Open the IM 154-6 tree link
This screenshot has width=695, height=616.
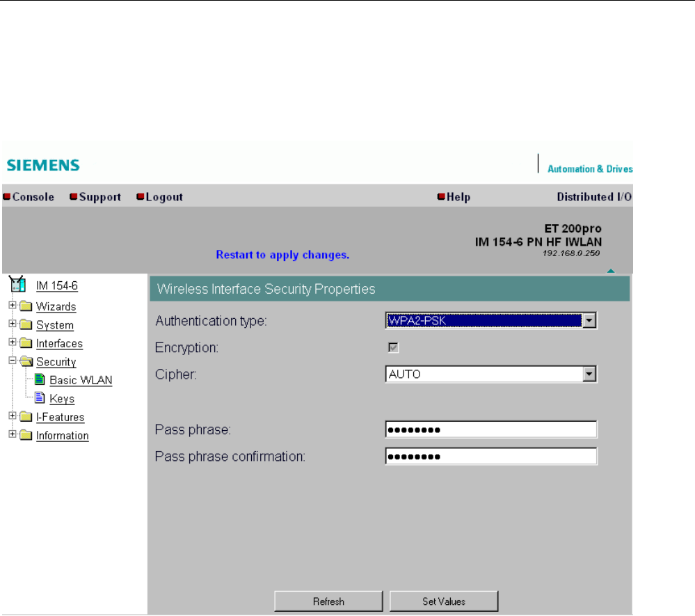(57, 285)
